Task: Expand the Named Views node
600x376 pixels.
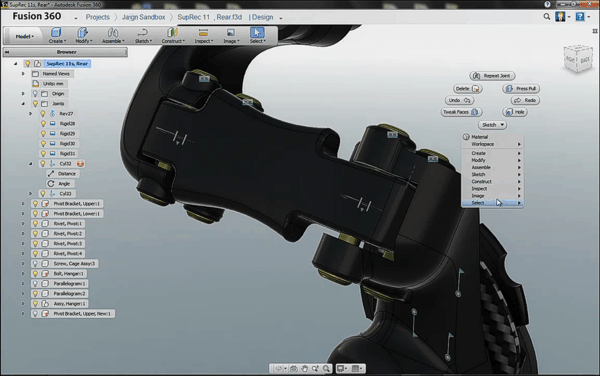Action: tap(23, 73)
